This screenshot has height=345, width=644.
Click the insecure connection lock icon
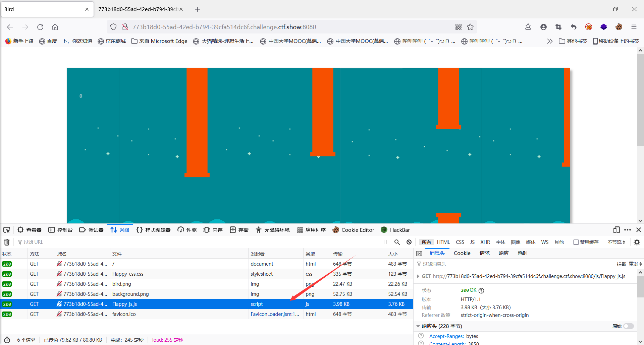pyautogui.click(x=125, y=27)
